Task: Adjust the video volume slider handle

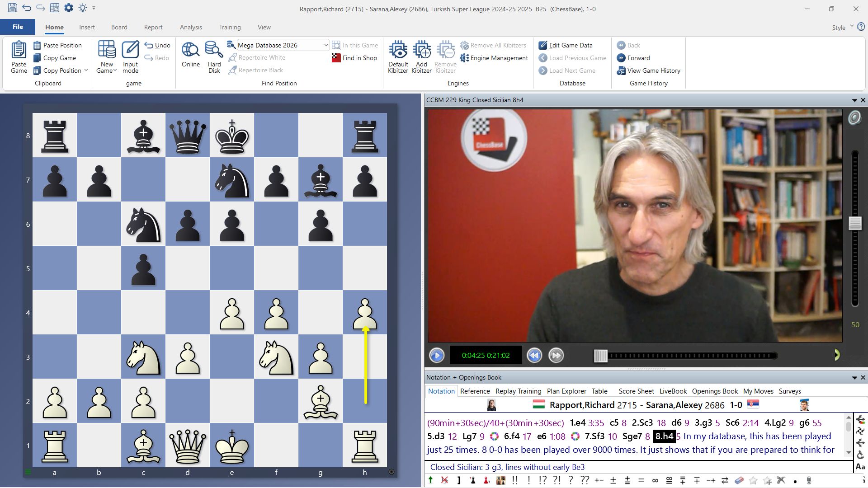Action: tap(855, 223)
